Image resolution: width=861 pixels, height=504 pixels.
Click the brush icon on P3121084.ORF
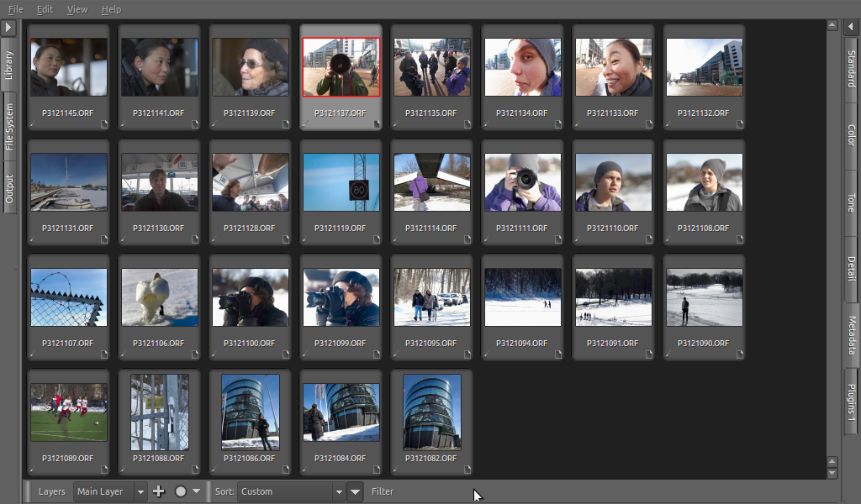pos(304,470)
